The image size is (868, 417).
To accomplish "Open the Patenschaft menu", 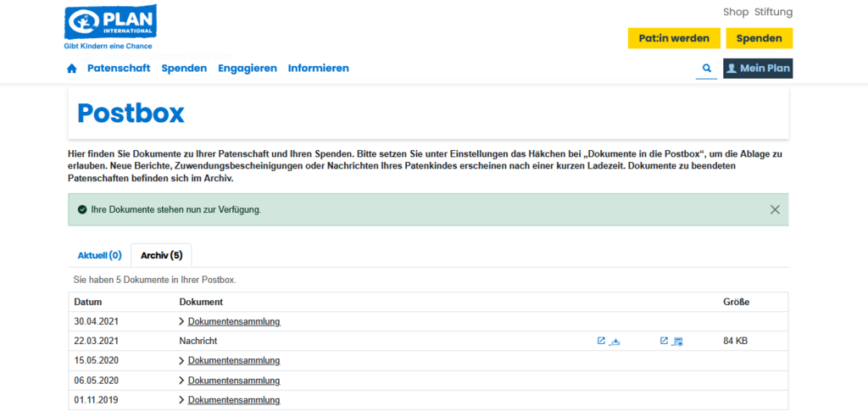I will point(119,69).
